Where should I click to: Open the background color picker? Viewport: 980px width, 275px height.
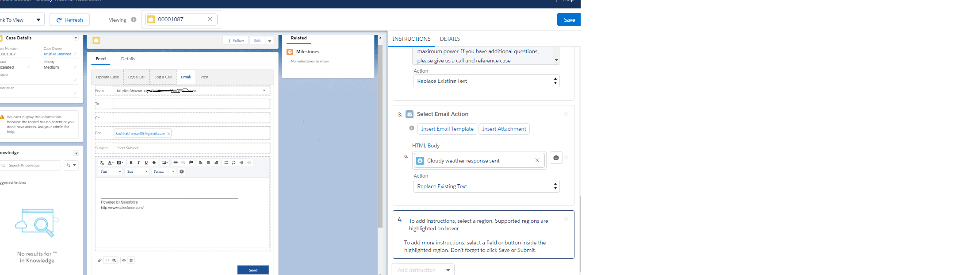pyautogui.click(x=120, y=163)
